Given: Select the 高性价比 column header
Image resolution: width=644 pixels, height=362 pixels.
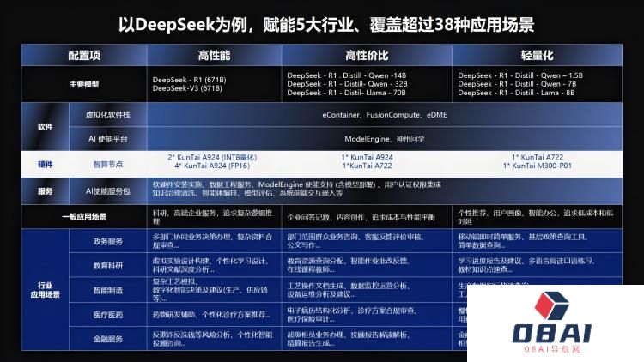Looking at the screenshot, I should 368,55.
